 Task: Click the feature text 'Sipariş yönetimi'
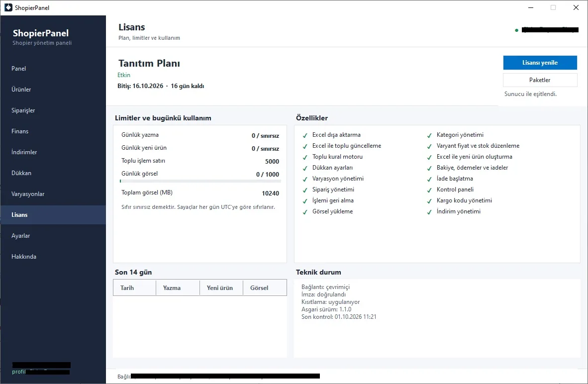[x=333, y=190]
